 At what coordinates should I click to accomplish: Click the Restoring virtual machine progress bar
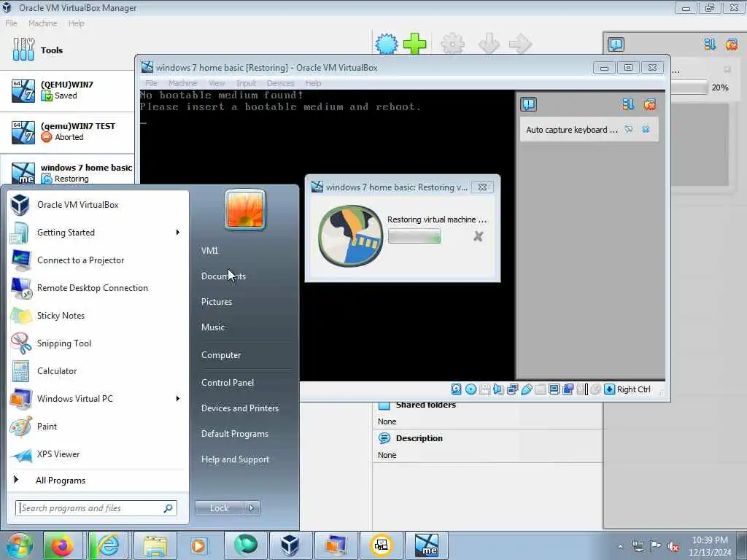click(x=414, y=236)
